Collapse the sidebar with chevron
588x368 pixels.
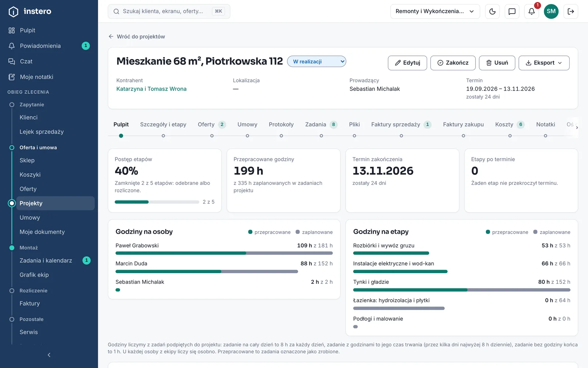pyautogui.click(x=49, y=355)
